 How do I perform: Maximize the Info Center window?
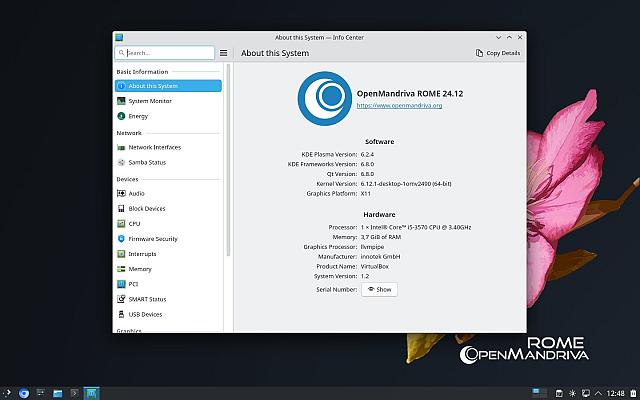[x=509, y=37]
